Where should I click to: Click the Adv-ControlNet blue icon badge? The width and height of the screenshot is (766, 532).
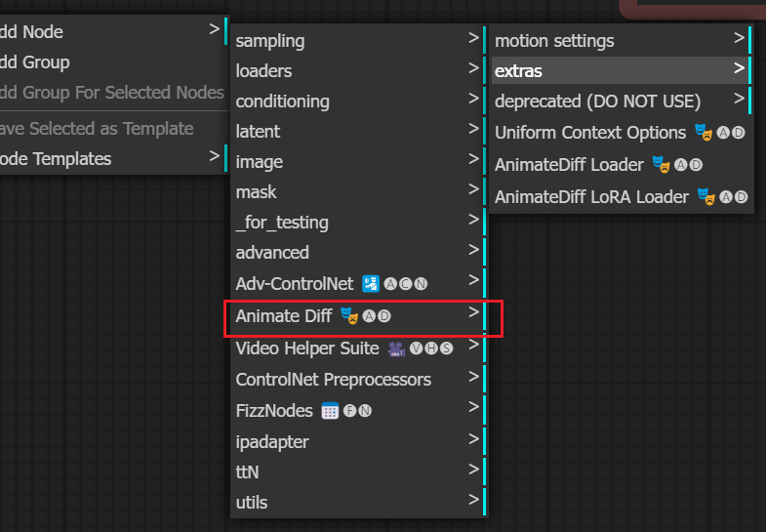tap(372, 284)
